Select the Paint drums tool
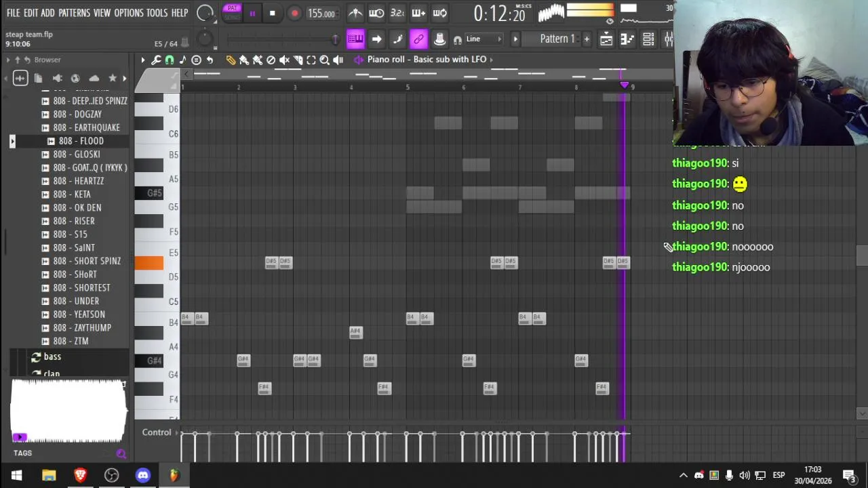The image size is (868, 488). click(x=258, y=60)
